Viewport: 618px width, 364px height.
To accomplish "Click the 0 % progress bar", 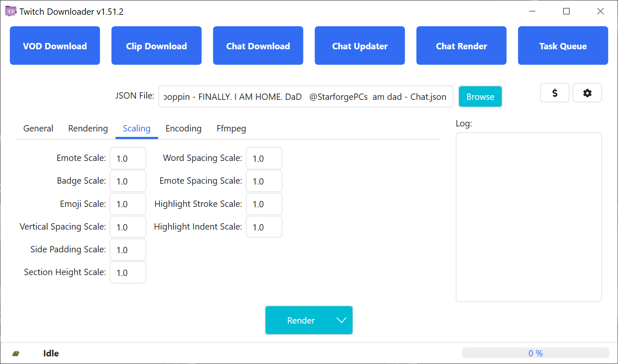I will 535,353.
